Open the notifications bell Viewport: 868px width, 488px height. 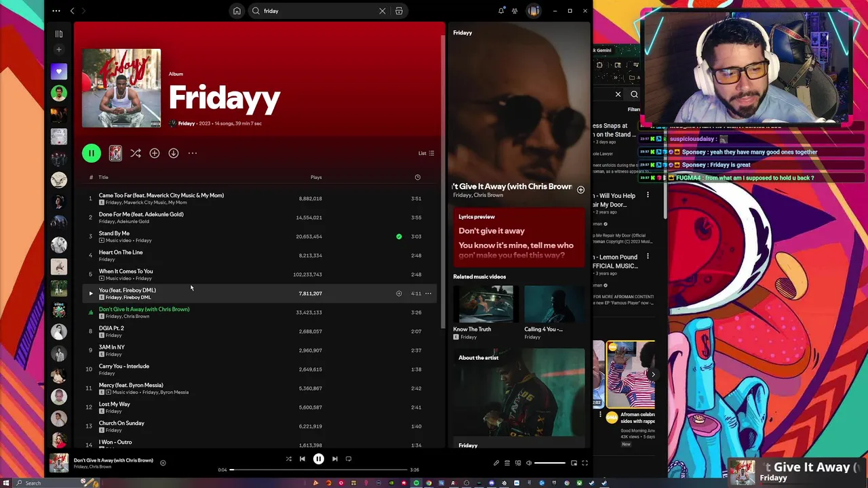[x=501, y=11]
